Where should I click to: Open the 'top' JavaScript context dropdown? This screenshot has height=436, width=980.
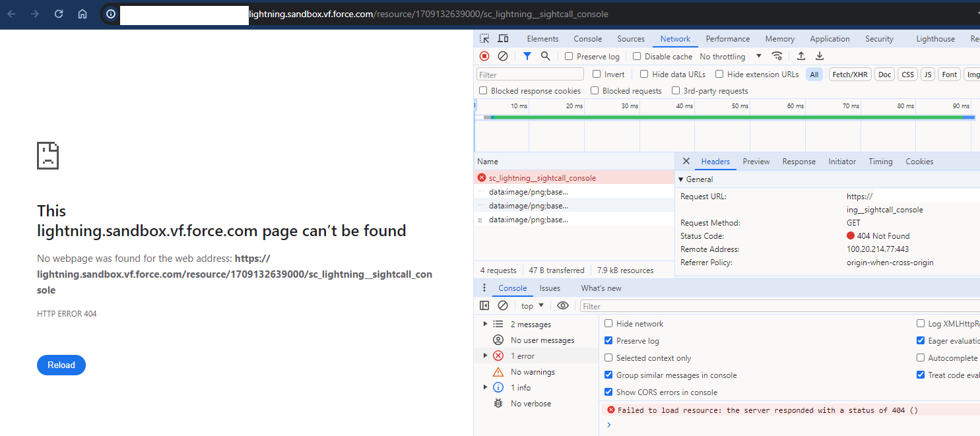[533, 305]
